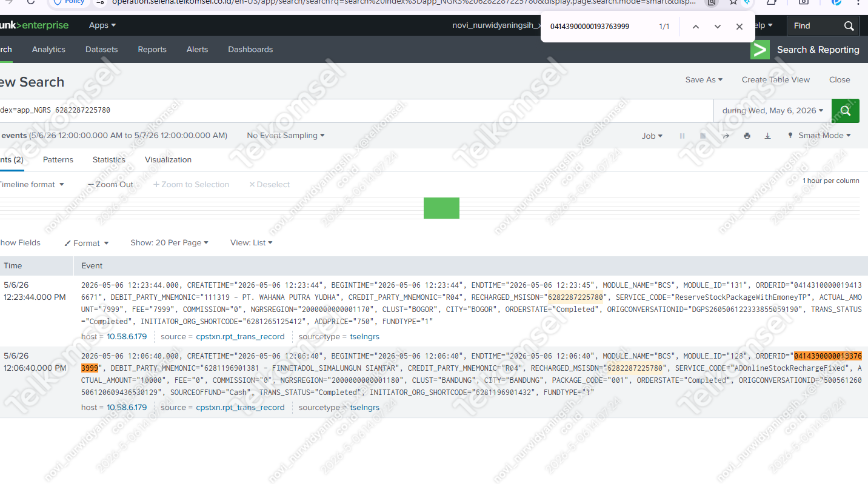Screen dimensions: 868x484
Task: Open the Job dropdown menu
Action: pyautogui.click(x=652, y=136)
